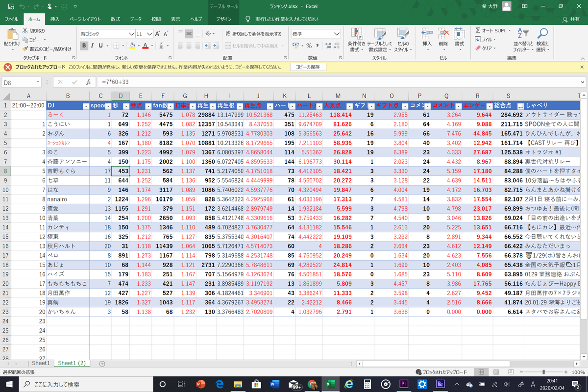This screenshot has width=588, height=392.
Task: Open Word from the taskbar
Action: tap(274, 384)
